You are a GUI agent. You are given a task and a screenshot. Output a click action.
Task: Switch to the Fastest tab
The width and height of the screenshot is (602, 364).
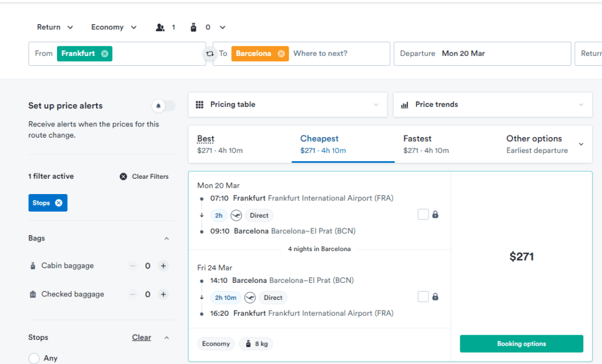pos(417,144)
